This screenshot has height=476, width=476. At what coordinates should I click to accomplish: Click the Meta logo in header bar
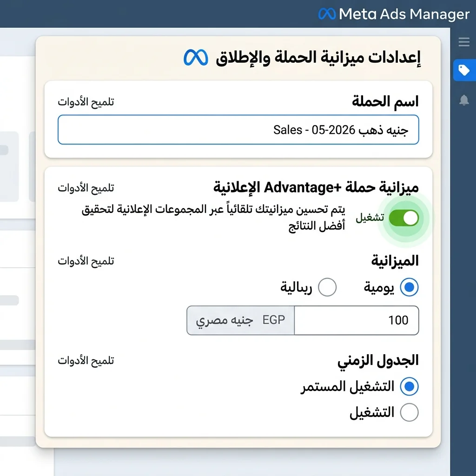click(327, 14)
